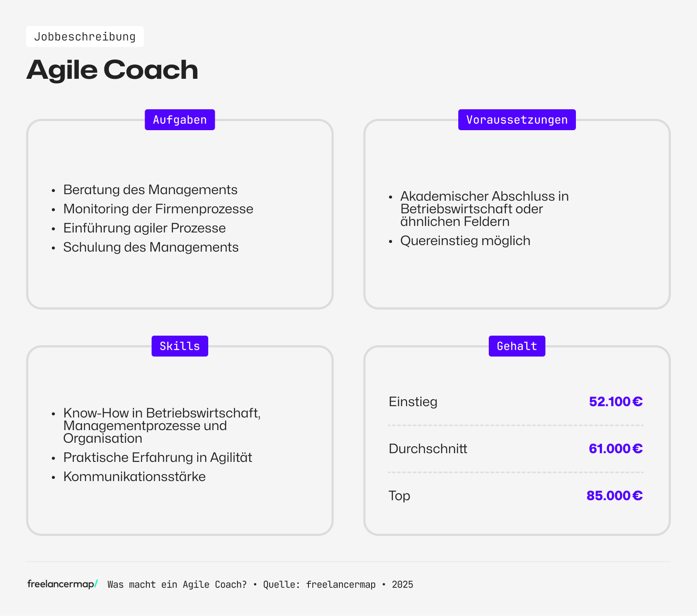
Task: Click the Durchschnitt salary value 61.000 €
Action: coord(616,448)
